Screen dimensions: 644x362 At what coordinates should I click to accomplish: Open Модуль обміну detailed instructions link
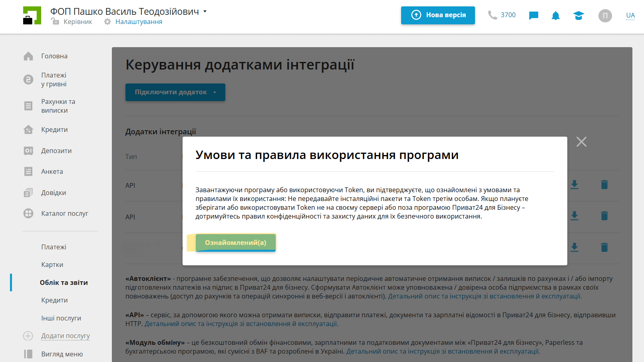pyautogui.click(x=443, y=351)
